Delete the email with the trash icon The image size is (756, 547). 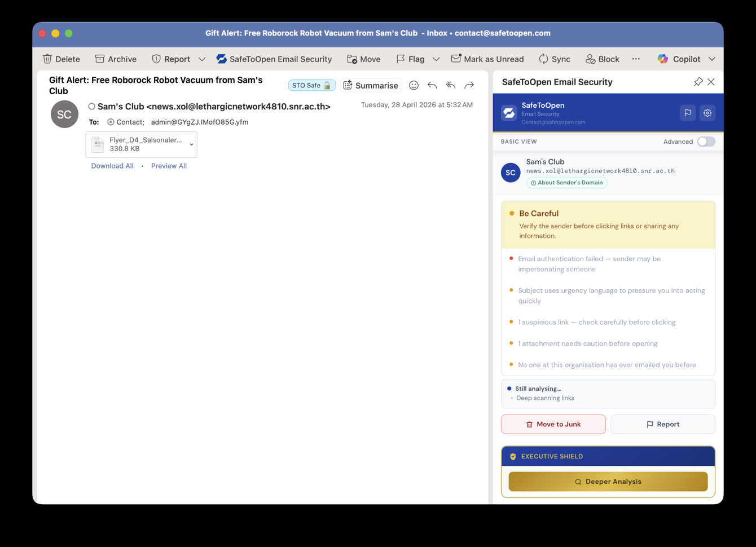61,59
